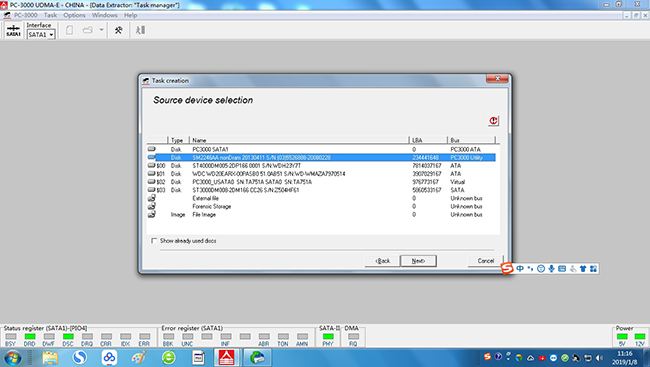Open the clock showing 11:16 in the tray
The width and height of the screenshot is (650, 367).
(625, 354)
